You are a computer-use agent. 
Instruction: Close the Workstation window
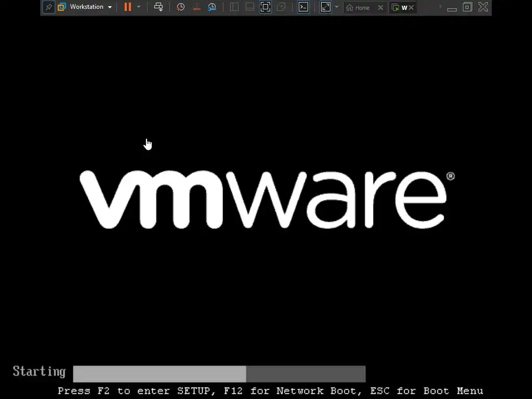[483, 7]
